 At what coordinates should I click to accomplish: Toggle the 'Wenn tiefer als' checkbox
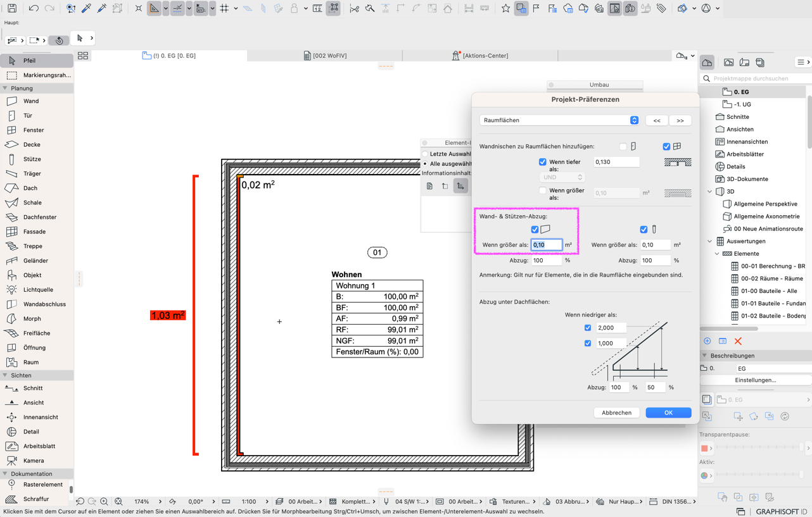click(x=542, y=162)
